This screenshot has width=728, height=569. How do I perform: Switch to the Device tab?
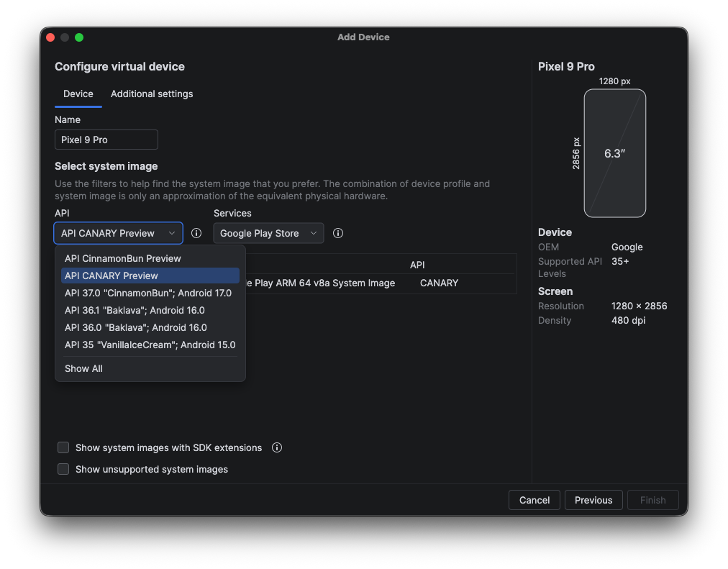point(78,94)
